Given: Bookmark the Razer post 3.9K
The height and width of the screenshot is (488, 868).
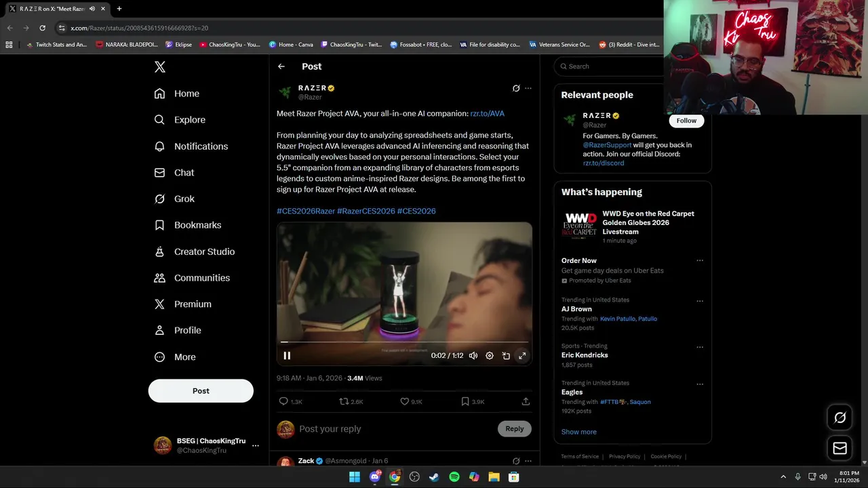Looking at the screenshot, I should coord(473,402).
